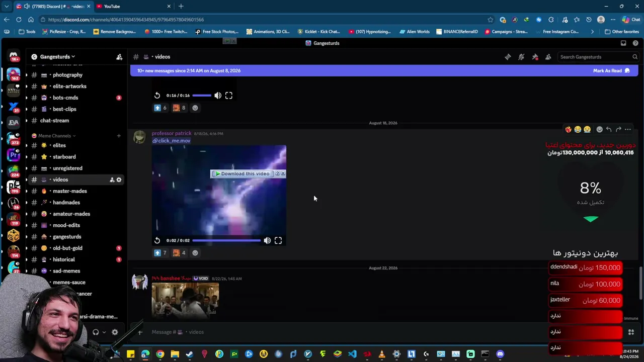This screenshot has height=362, width=644.
Task: Seek on the 0:16 video progress bar
Action: [202, 96]
